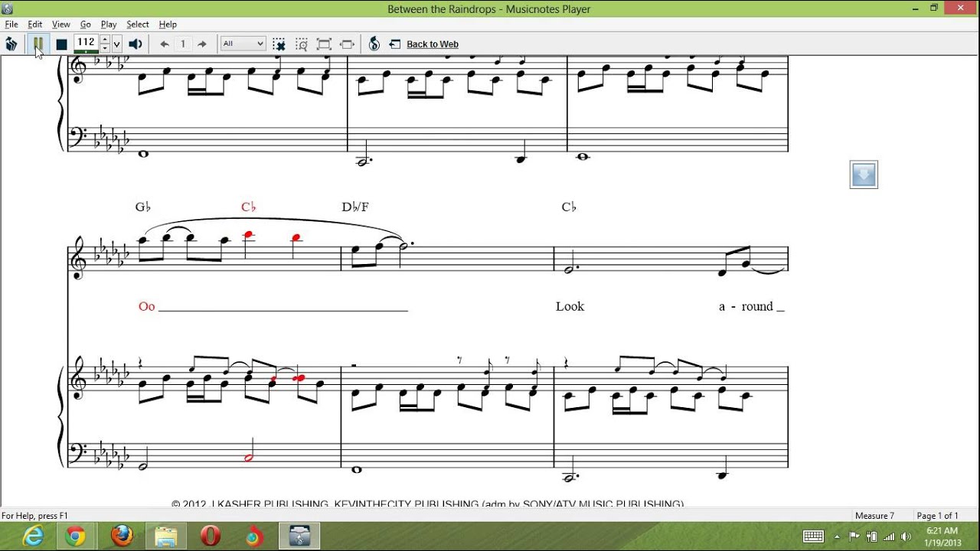Click the clear selection icon with X
The width and height of the screenshot is (980, 551).
coord(279,44)
